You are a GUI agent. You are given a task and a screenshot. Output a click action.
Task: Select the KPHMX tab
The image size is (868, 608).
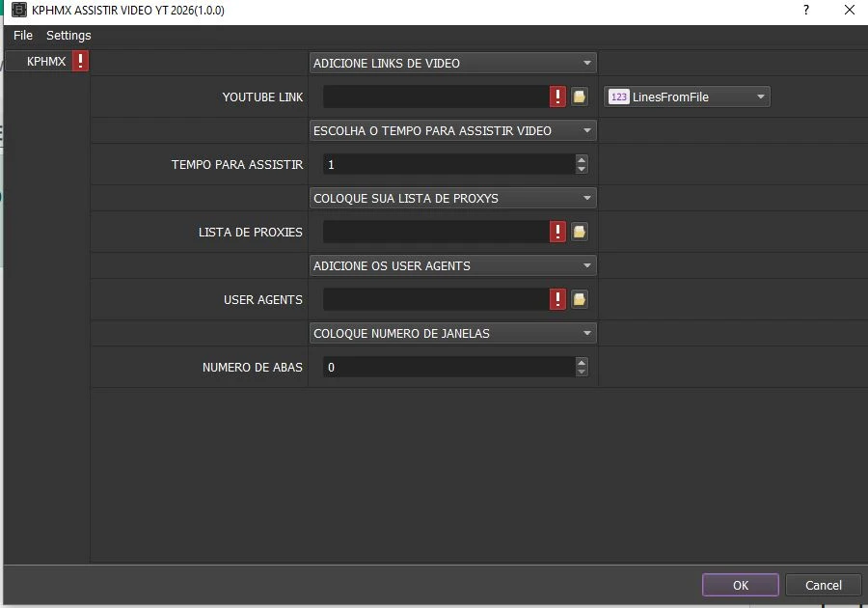(x=45, y=62)
